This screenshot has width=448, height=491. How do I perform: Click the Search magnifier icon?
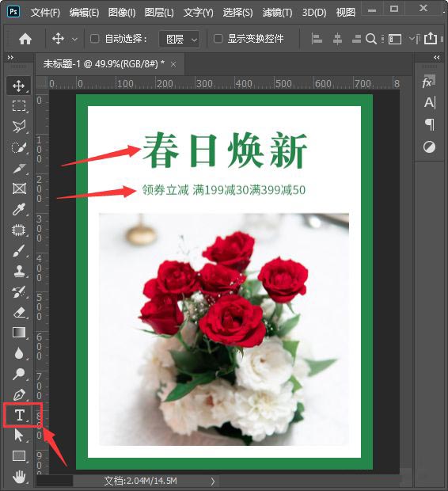point(371,39)
